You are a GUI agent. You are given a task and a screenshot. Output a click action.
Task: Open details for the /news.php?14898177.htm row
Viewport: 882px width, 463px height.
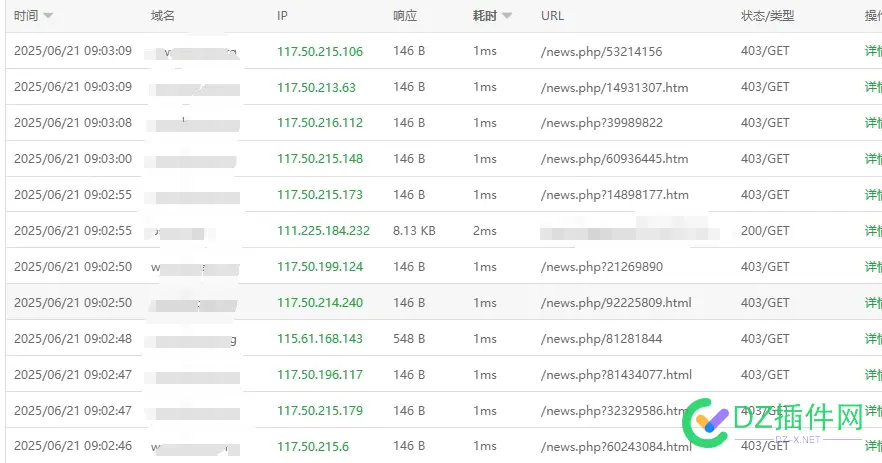point(873,195)
